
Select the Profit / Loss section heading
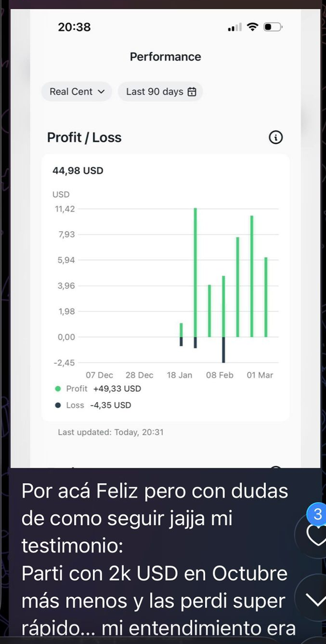tap(84, 138)
